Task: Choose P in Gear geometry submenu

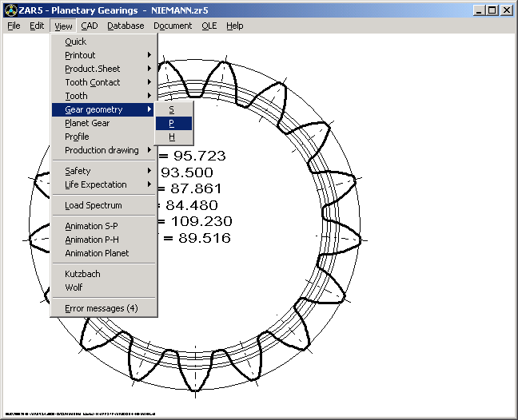Action: 172,123
